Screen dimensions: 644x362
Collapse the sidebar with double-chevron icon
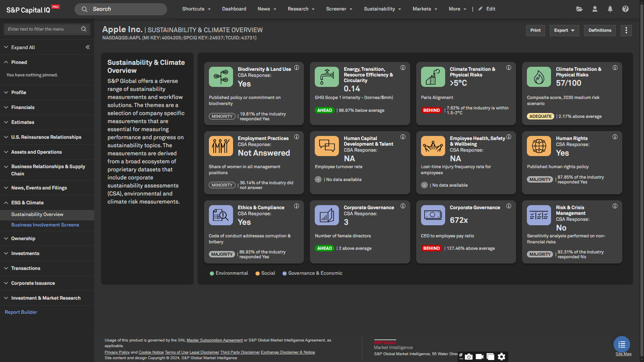[x=87, y=47]
